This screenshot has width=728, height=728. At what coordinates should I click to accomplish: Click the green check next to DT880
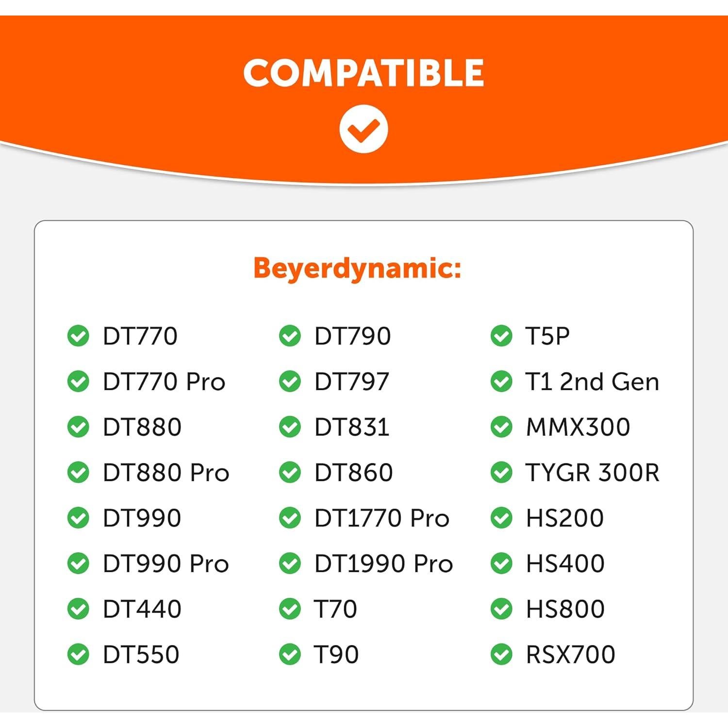pyautogui.click(x=78, y=427)
